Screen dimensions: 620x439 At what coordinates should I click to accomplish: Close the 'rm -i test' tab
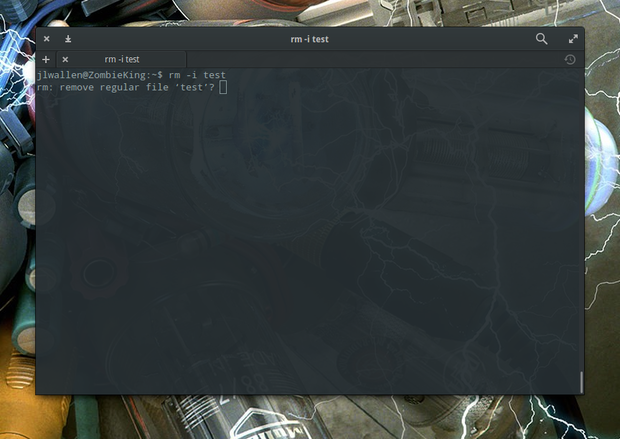coord(65,59)
